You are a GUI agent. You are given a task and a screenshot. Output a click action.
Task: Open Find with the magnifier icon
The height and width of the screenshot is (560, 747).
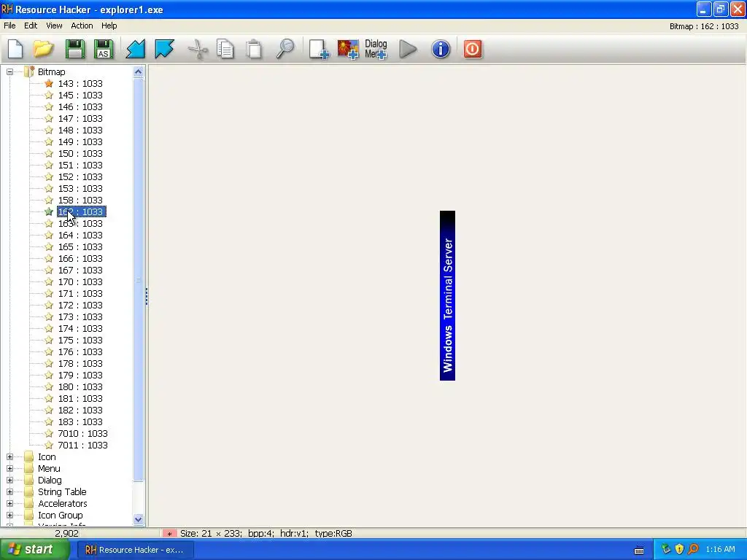(285, 49)
